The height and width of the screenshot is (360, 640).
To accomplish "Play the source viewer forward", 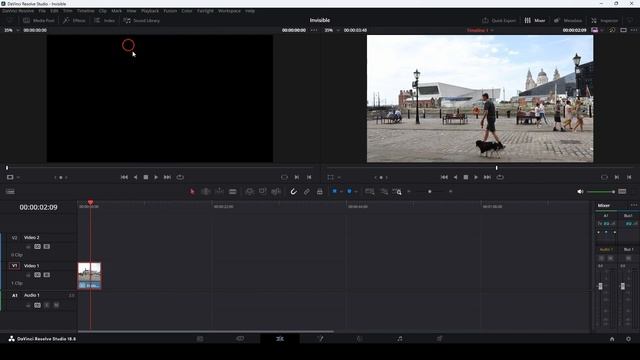I will click(156, 177).
